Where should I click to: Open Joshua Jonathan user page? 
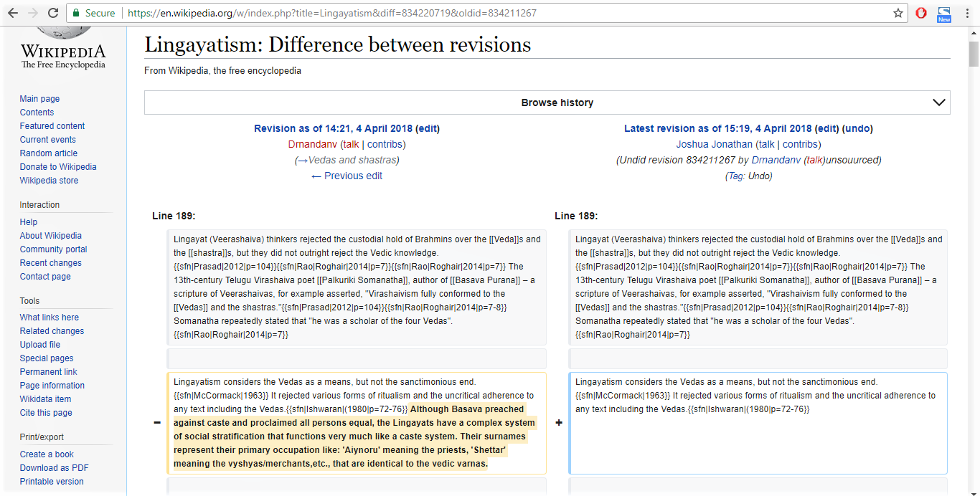pyautogui.click(x=714, y=144)
